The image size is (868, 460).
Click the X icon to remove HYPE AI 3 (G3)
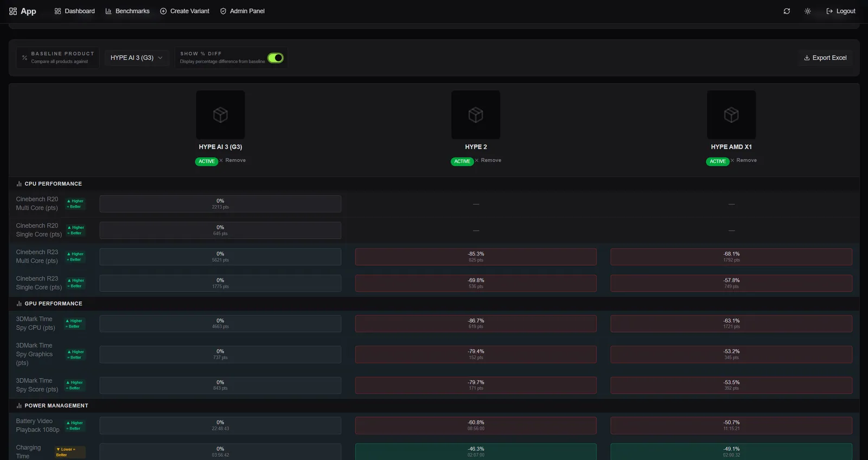221,161
